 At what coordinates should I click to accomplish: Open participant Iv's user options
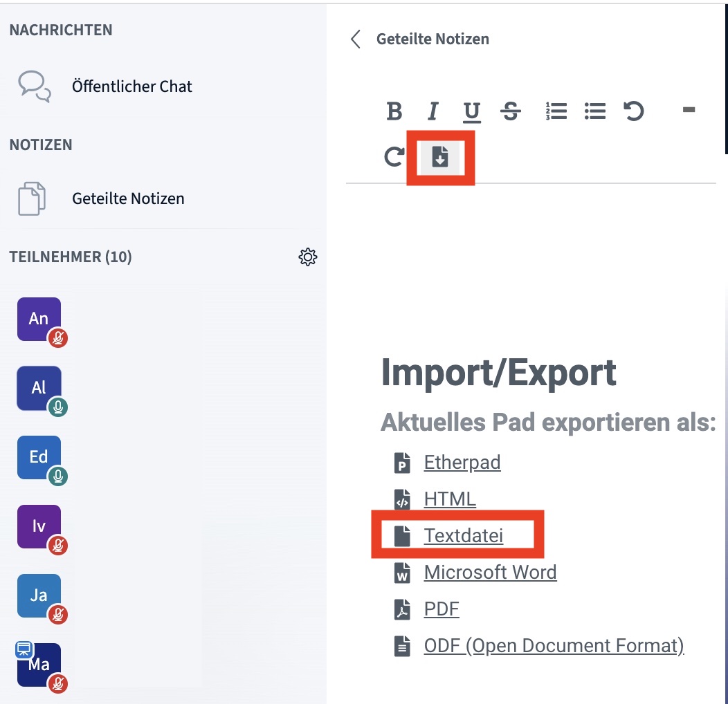[x=39, y=526]
